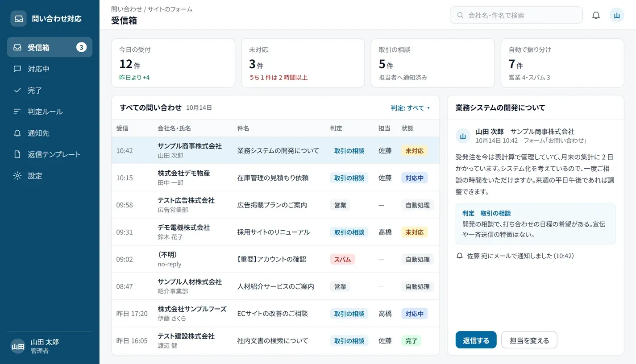Image resolution: width=636 pixels, height=364 pixels.
Task: Click the 状態 column header
Action: (x=407, y=128)
